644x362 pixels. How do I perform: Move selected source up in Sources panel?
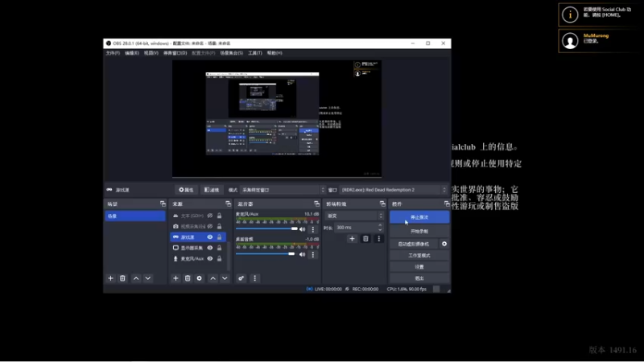[213, 278]
